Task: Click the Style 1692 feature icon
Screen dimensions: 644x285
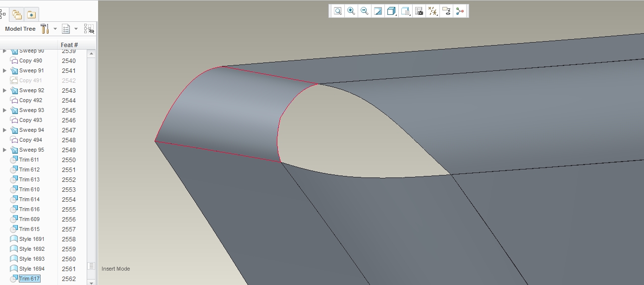Action: point(14,249)
